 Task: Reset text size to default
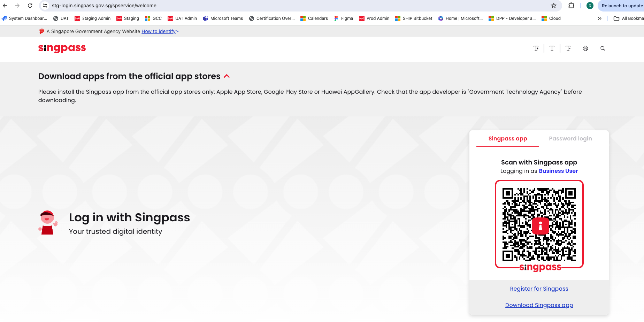tap(552, 48)
